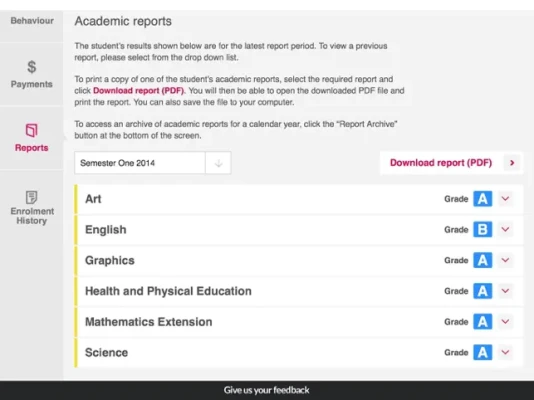
Task: Click inline Download report (PDF) link
Action: (139, 91)
